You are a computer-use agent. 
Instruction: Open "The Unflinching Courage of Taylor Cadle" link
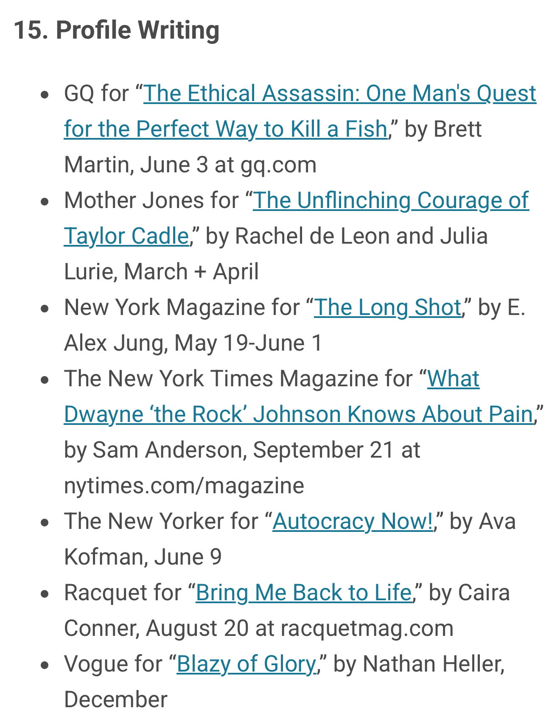390,200
